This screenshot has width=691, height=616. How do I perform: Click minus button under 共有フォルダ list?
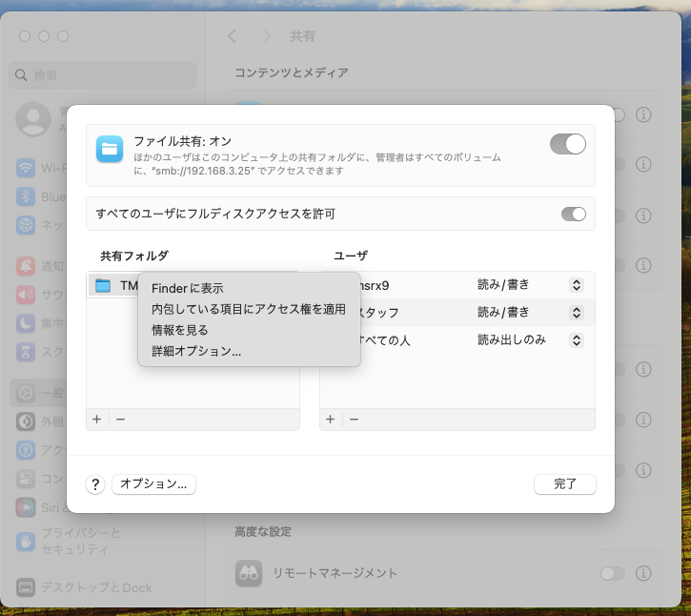pyautogui.click(x=120, y=419)
